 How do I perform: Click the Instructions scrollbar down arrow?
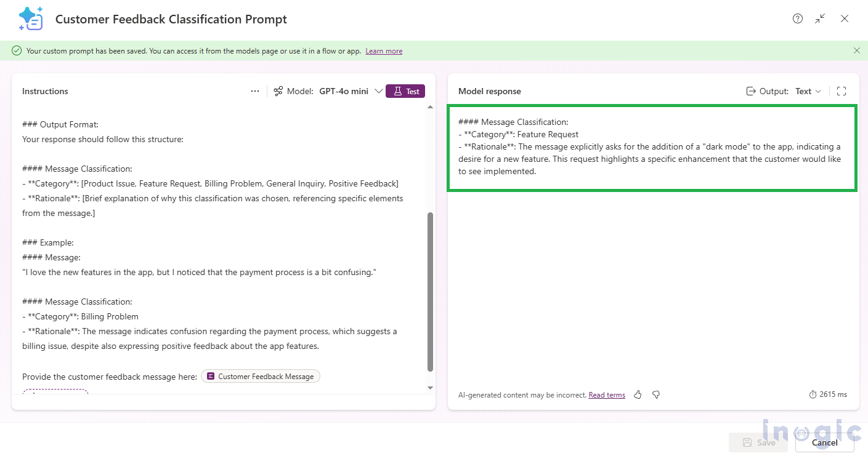click(430, 388)
